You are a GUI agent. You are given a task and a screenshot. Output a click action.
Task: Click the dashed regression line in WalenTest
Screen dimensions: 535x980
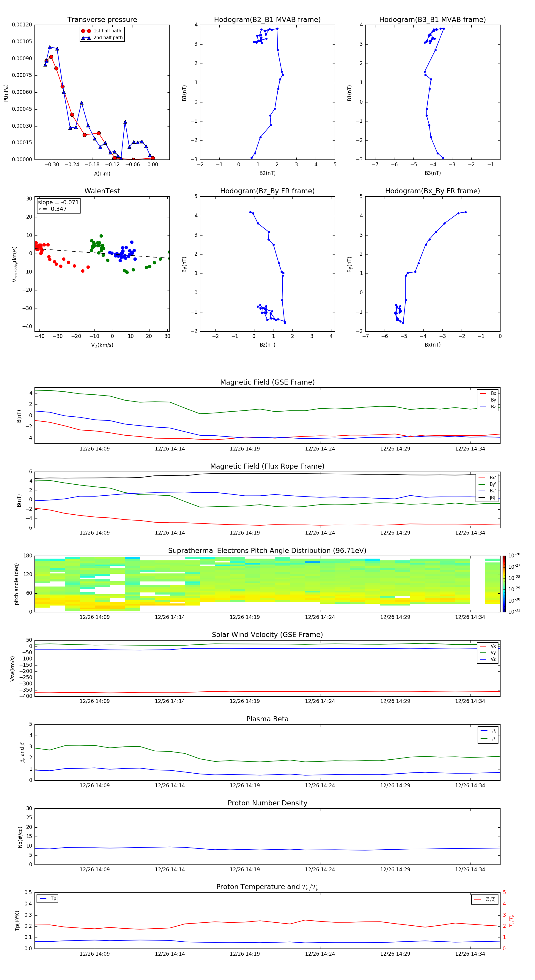coord(102,253)
